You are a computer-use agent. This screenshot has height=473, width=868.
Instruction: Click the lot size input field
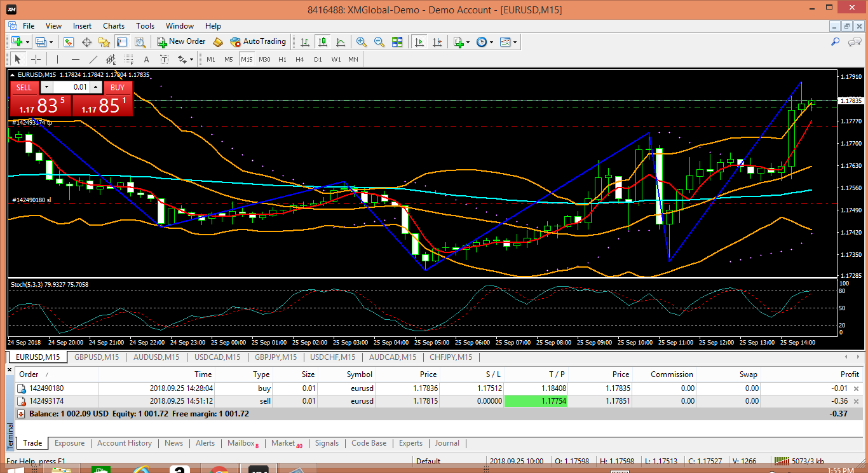[71, 87]
